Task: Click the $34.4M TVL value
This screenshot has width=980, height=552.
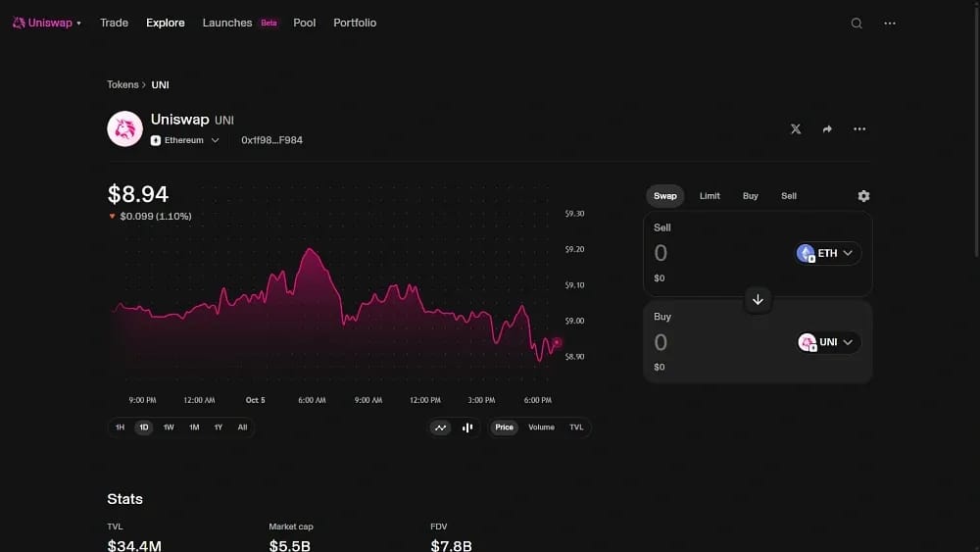Action: pyautogui.click(x=134, y=546)
